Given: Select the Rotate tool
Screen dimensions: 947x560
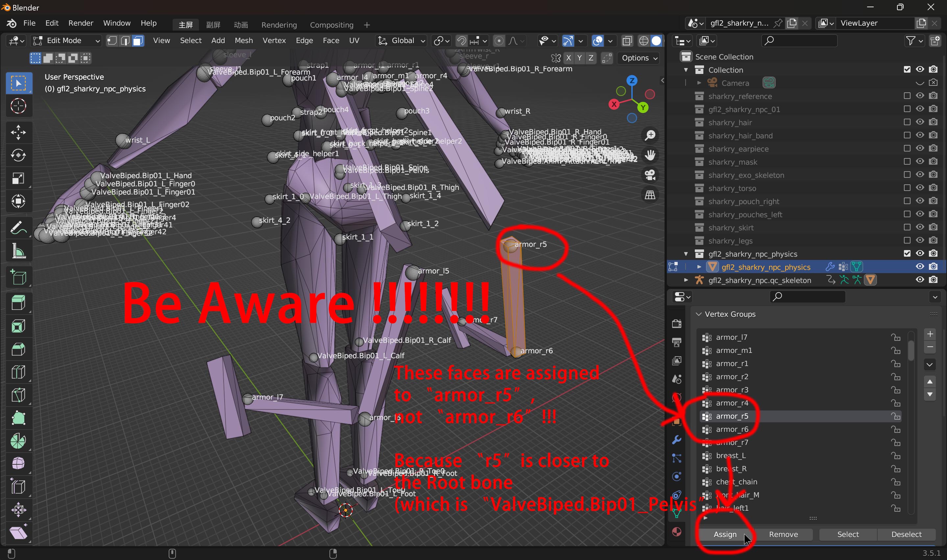Looking at the screenshot, I should click(x=18, y=155).
